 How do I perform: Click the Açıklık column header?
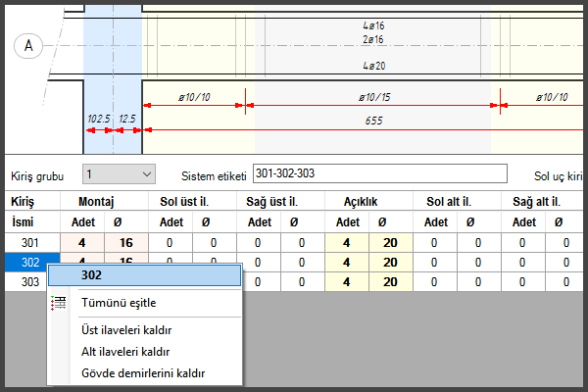pos(367,201)
